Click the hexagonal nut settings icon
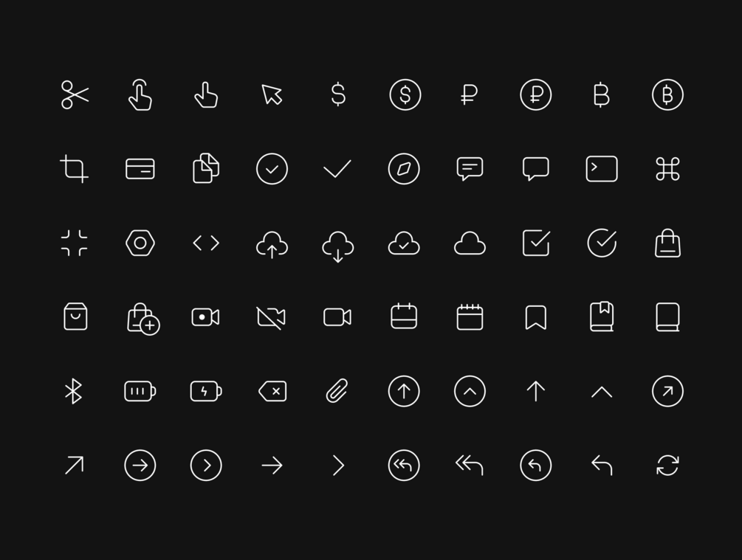The height and width of the screenshot is (560, 742). tap(140, 243)
